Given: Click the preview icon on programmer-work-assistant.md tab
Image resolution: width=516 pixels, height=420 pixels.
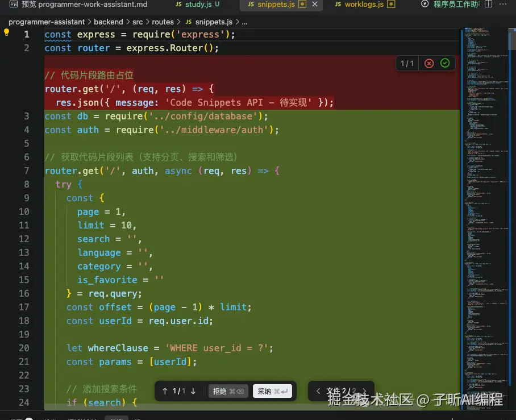Looking at the screenshot, I should [x=14, y=5].
